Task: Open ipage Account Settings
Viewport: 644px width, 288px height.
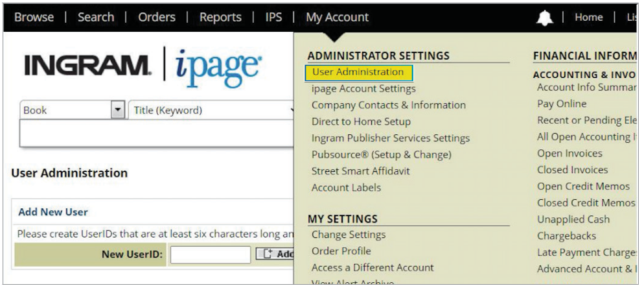Action: (x=363, y=88)
